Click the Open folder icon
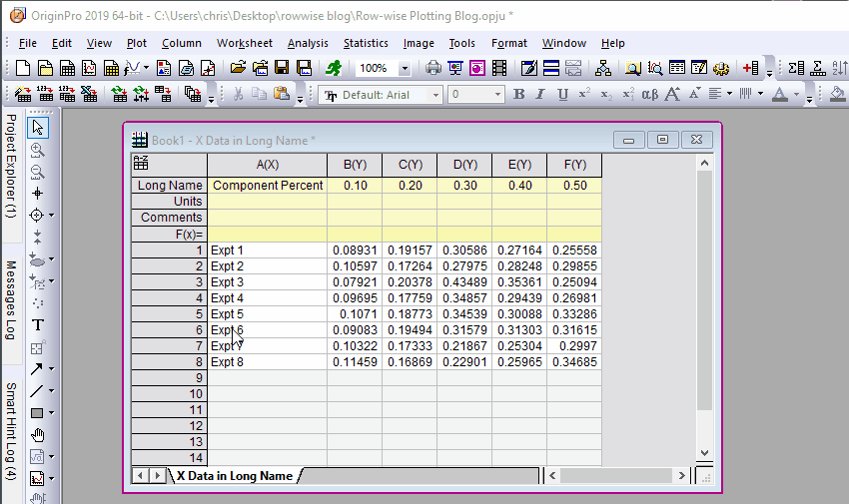 tap(238, 68)
